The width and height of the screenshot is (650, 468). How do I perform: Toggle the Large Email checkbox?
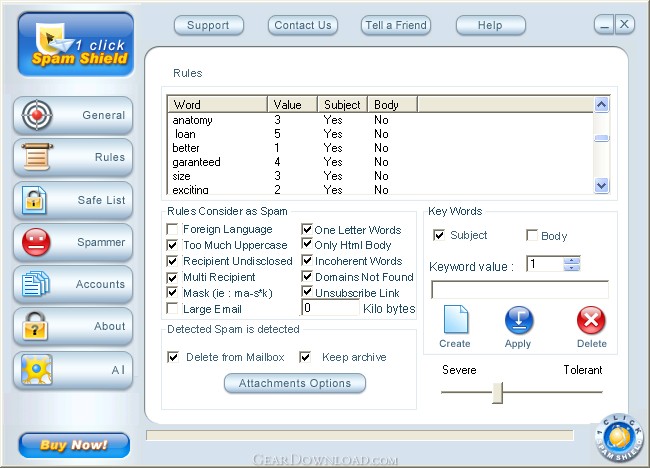point(172,309)
